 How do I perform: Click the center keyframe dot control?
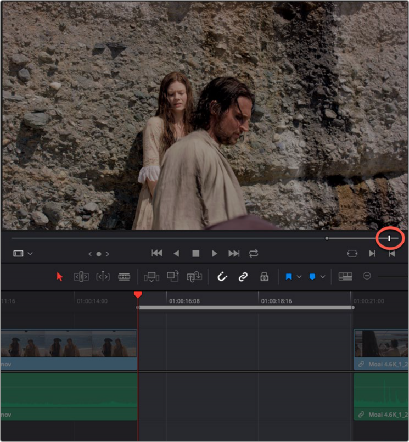(x=99, y=254)
